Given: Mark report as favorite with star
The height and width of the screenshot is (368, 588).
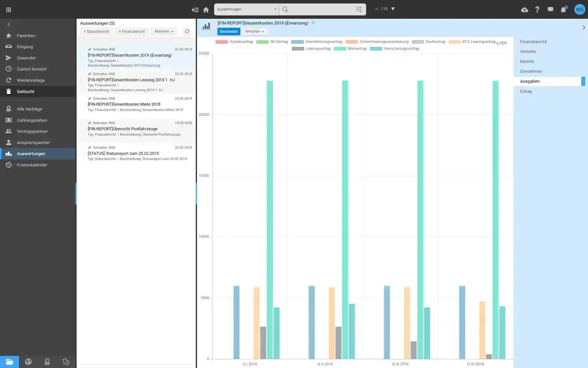Looking at the screenshot, I should (313, 23).
